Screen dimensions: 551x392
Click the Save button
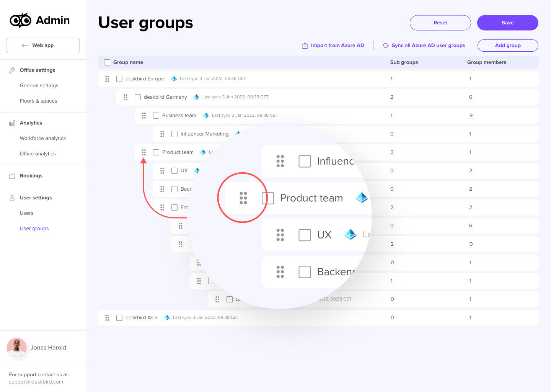pos(507,23)
